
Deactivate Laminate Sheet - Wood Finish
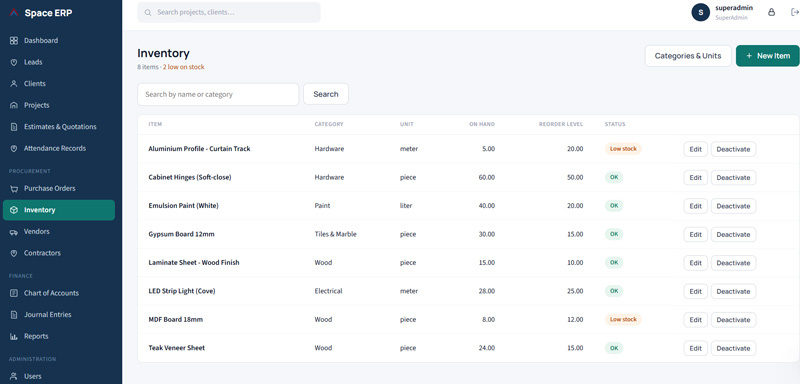[x=733, y=263]
